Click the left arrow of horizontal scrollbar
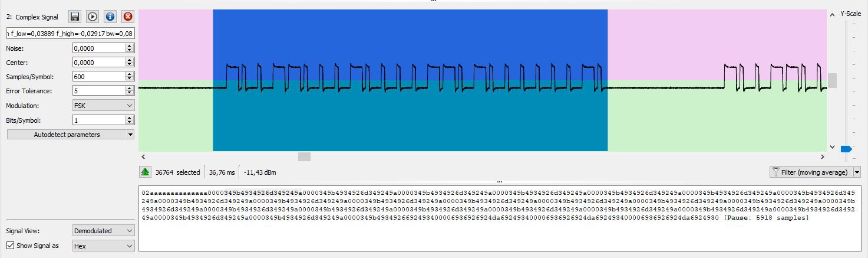The width and height of the screenshot is (868, 258). (x=143, y=157)
